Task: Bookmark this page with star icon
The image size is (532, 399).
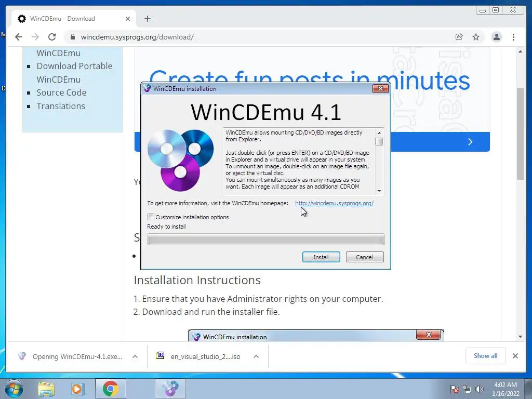Action: point(476,37)
